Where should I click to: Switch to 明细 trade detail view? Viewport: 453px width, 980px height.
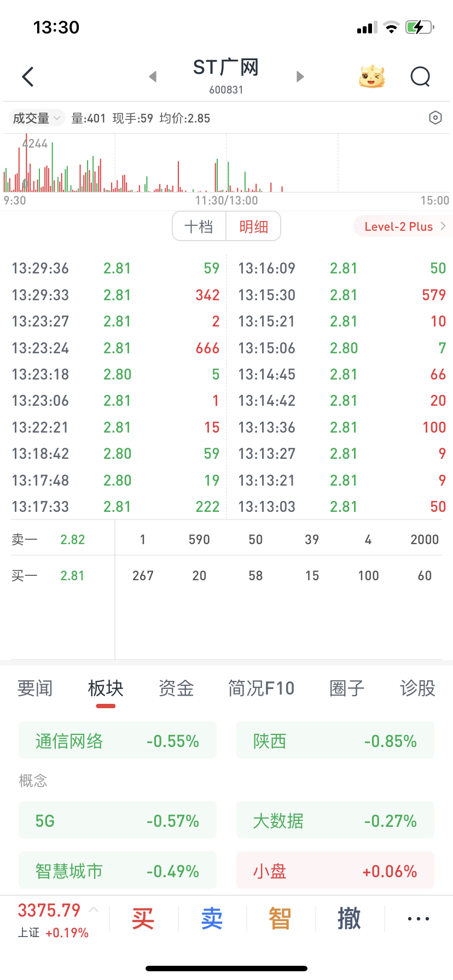pyautogui.click(x=253, y=226)
